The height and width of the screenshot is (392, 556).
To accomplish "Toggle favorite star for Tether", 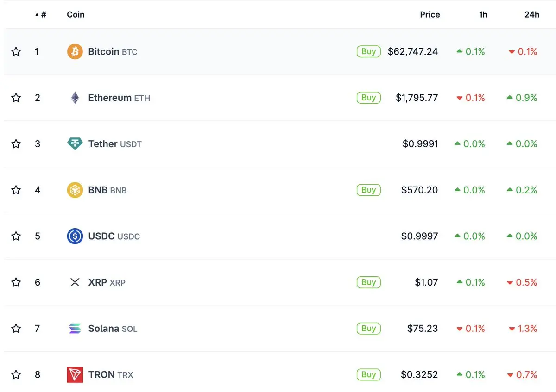I will point(16,144).
